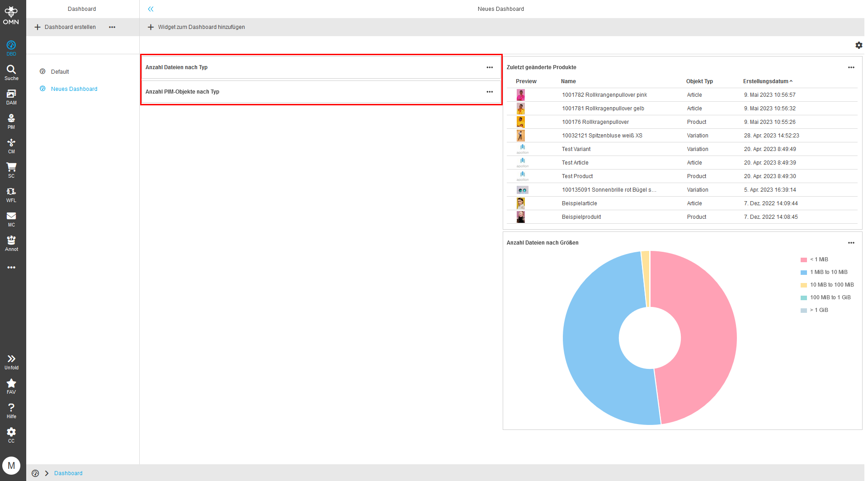Unfold the sidebar navigation
868x481 pixels.
pos(11,361)
